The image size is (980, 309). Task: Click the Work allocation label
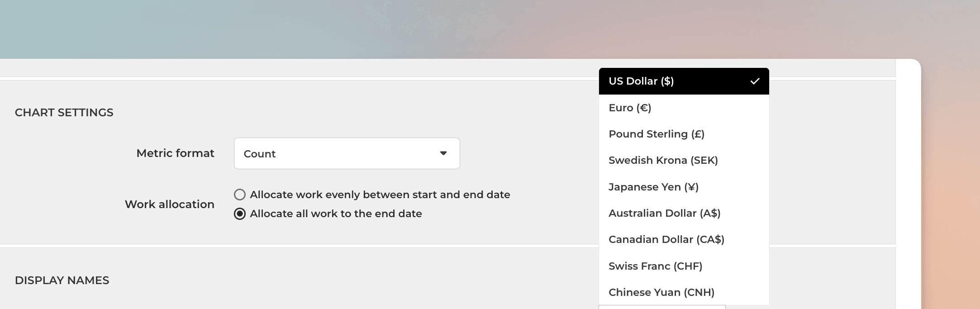click(x=170, y=204)
